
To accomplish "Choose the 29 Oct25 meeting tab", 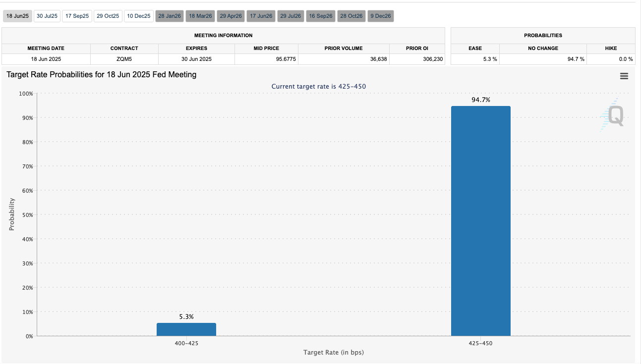I will point(108,16).
